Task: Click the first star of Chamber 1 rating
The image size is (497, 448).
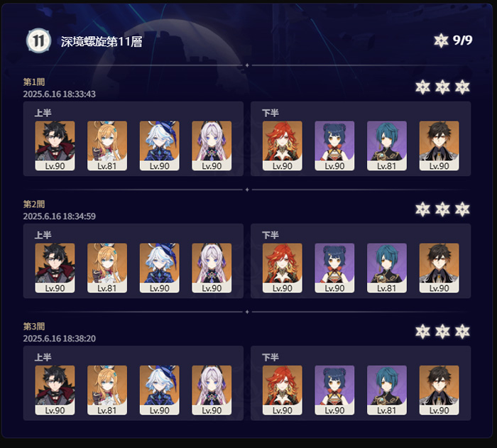Action: coord(423,87)
